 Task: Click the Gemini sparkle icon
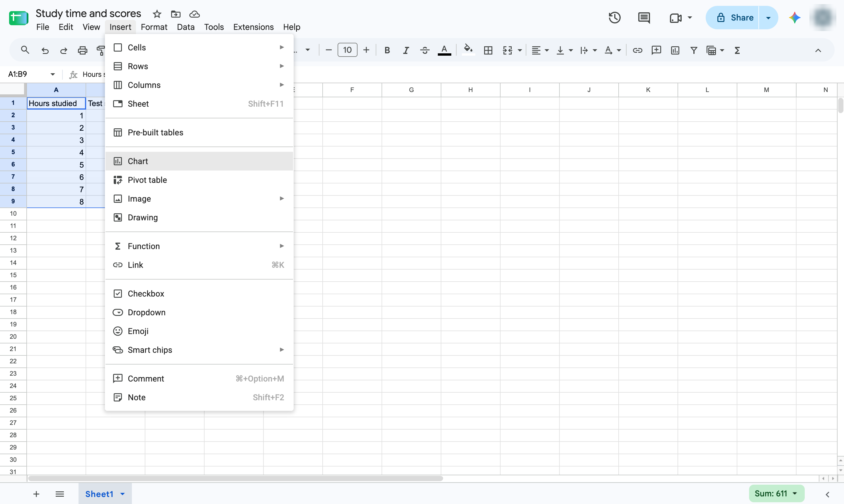[795, 18]
